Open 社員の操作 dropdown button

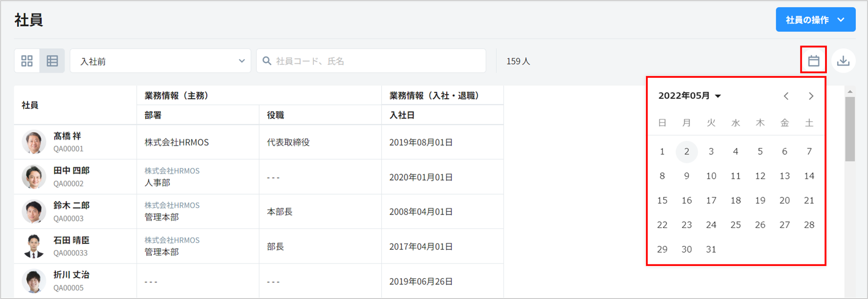pyautogui.click(x=815, y=20)
